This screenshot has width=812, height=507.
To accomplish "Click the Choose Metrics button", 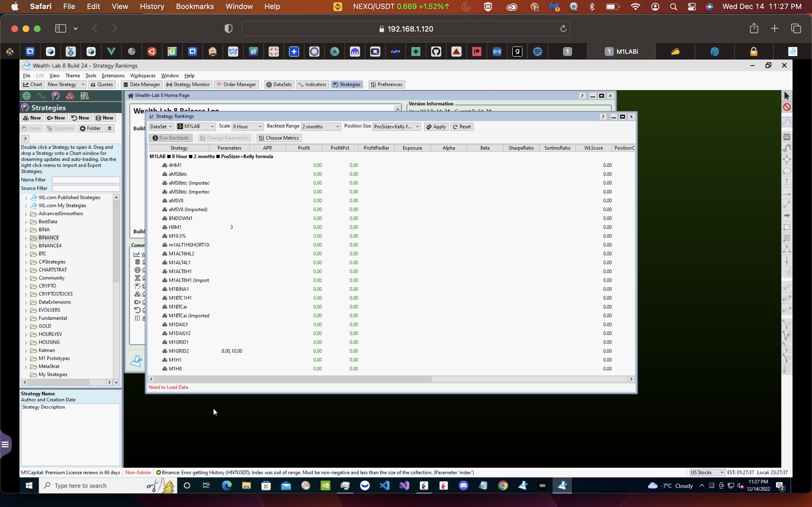I will (279, 138).
